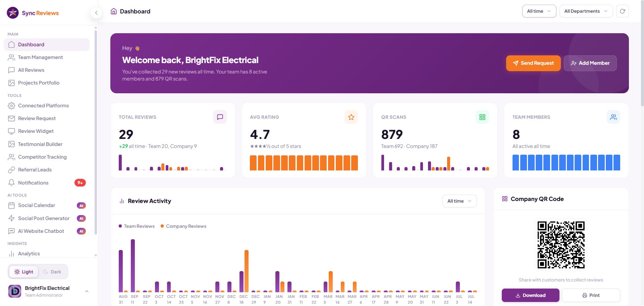Click the Review Activity heading
Image resolution: width=644 pixels, height=306 pixels.
click(149, 201)
